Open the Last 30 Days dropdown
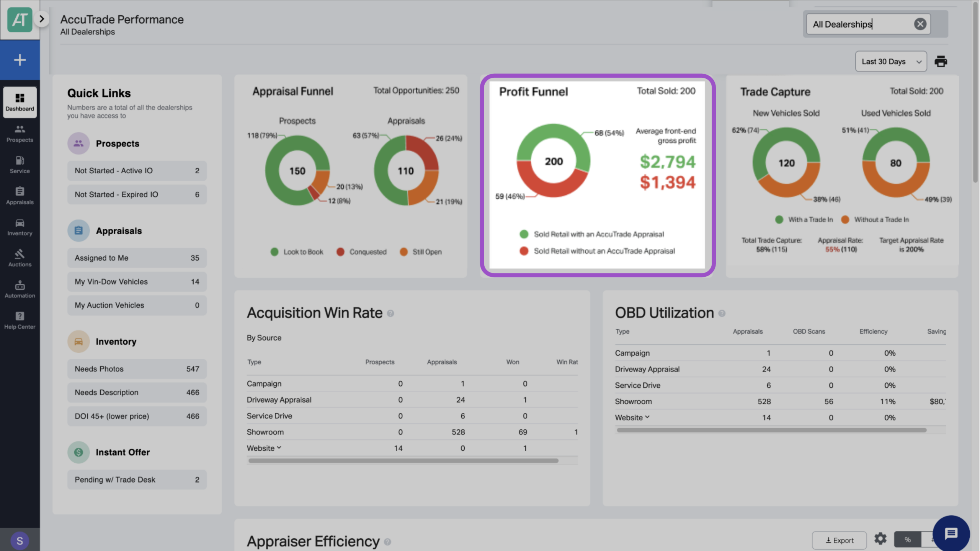The width and height of the screenshot is (980, 551). click(x=891, y=62)
